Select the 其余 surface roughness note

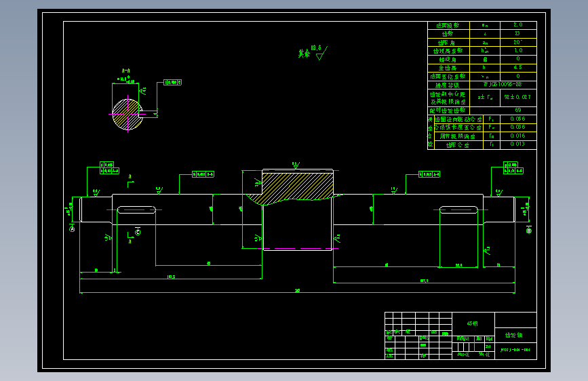313,52
